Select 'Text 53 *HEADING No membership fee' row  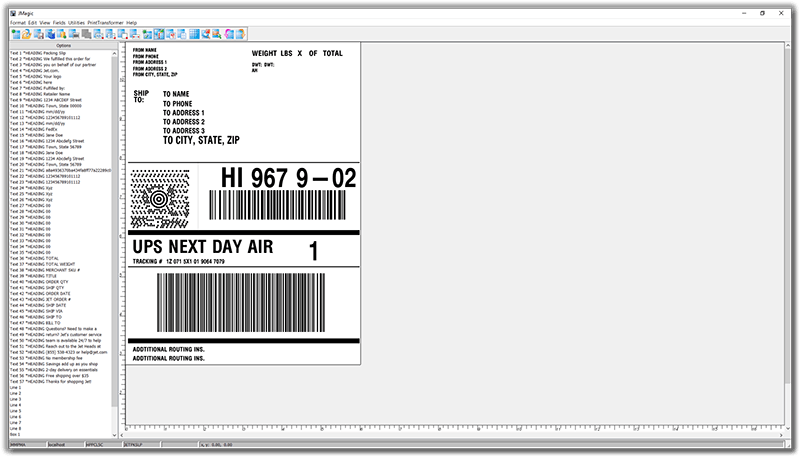pos(60,358)
